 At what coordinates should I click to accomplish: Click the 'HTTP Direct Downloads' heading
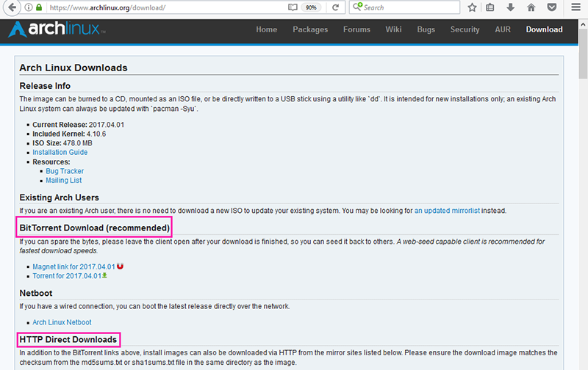pos(68,339)
